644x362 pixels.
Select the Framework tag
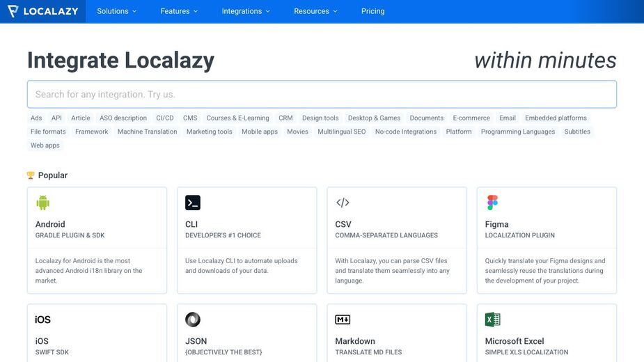click(x=92, y=132)
